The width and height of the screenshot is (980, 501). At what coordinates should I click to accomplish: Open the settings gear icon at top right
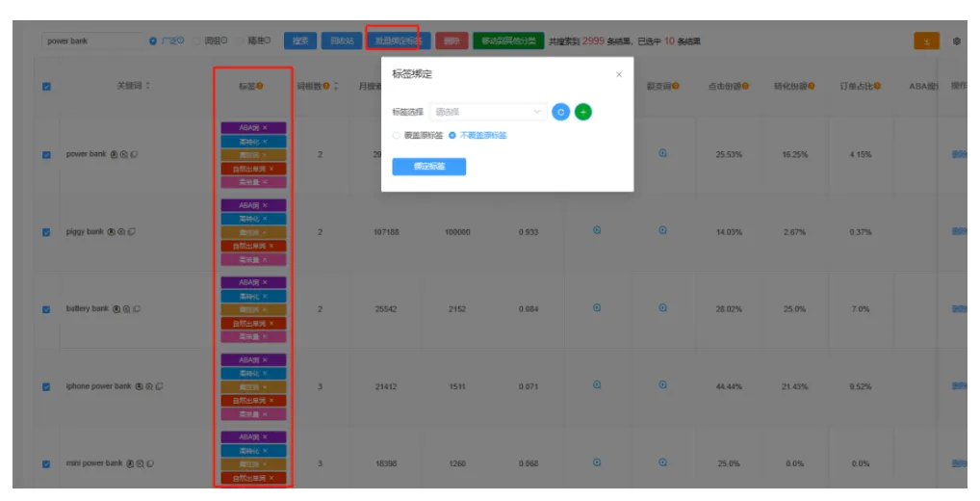[956, 41]
